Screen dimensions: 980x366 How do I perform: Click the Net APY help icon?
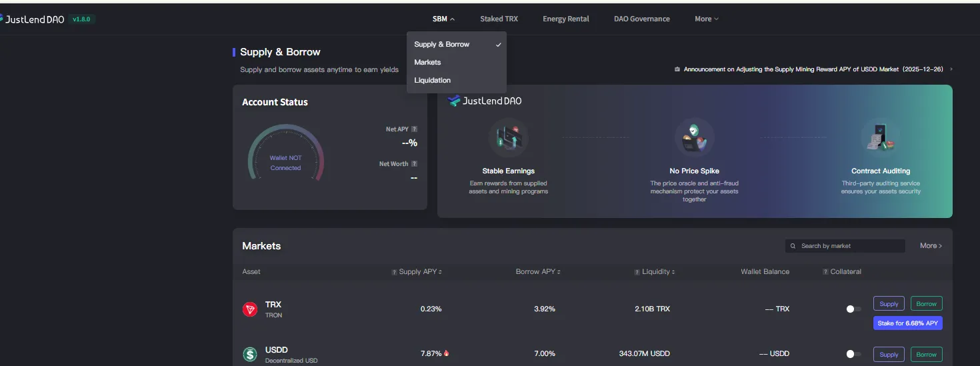pyautogui.click(x=415, y=129)
